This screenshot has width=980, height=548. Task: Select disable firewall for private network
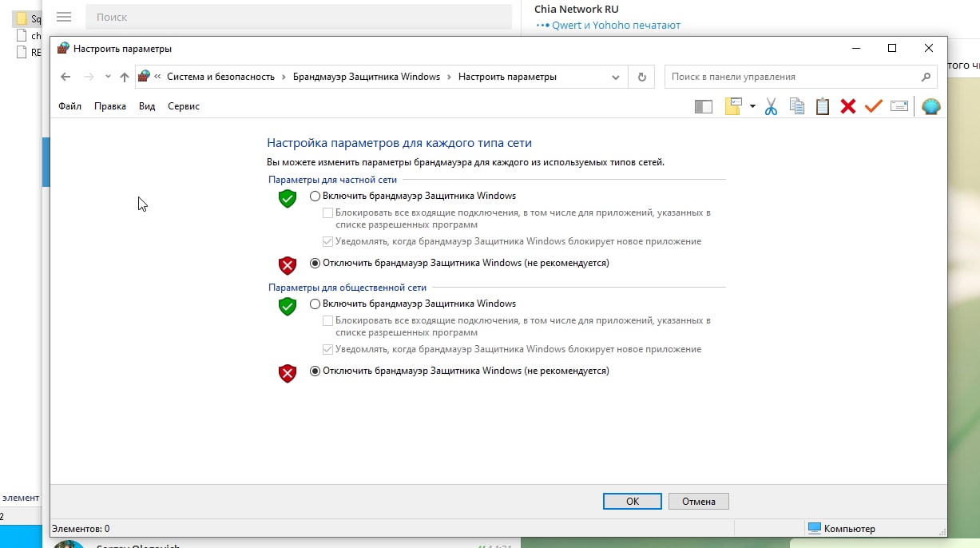[x=315, y=263]
